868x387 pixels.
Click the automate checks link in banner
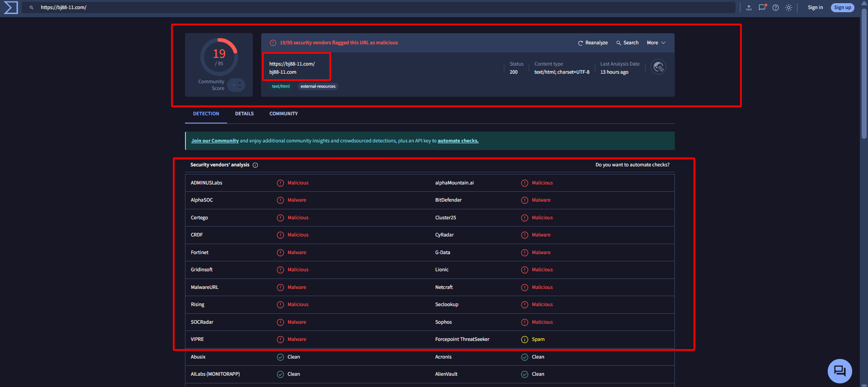[458, 141]
